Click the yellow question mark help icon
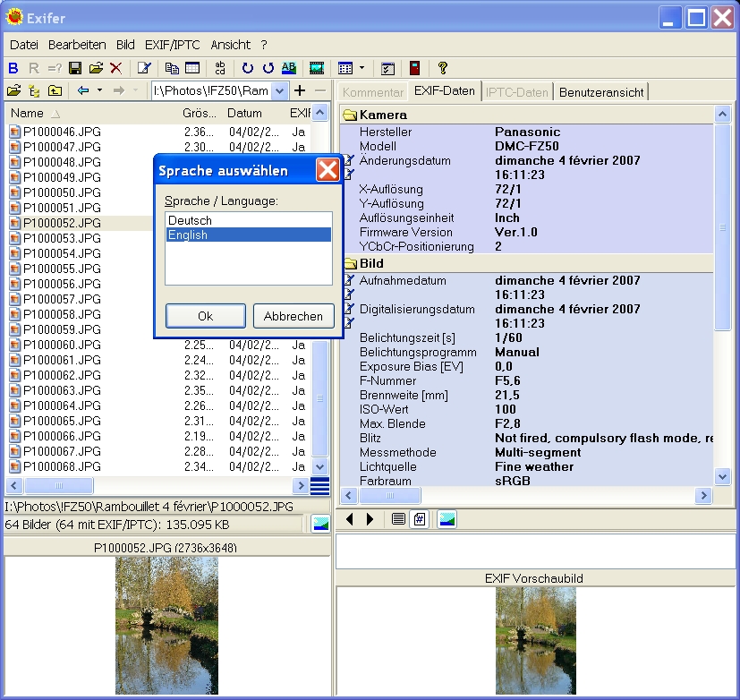This screenshot has height=700, width=740. pyautogui.click(x=442, y=68)
